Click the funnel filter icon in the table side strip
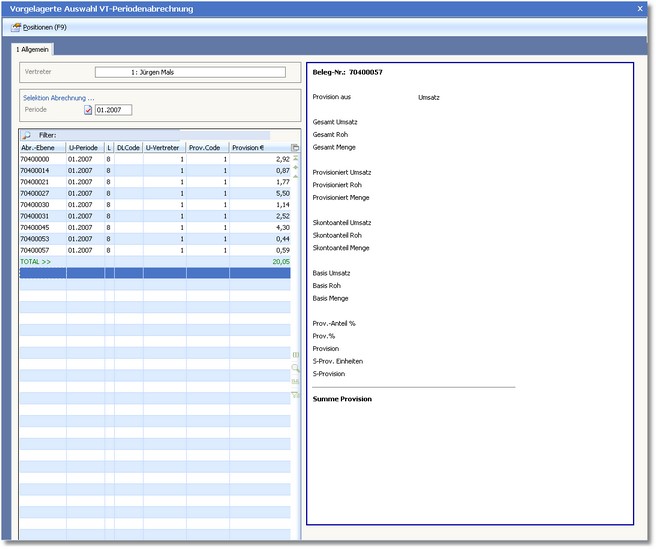 tap(295, 394)
